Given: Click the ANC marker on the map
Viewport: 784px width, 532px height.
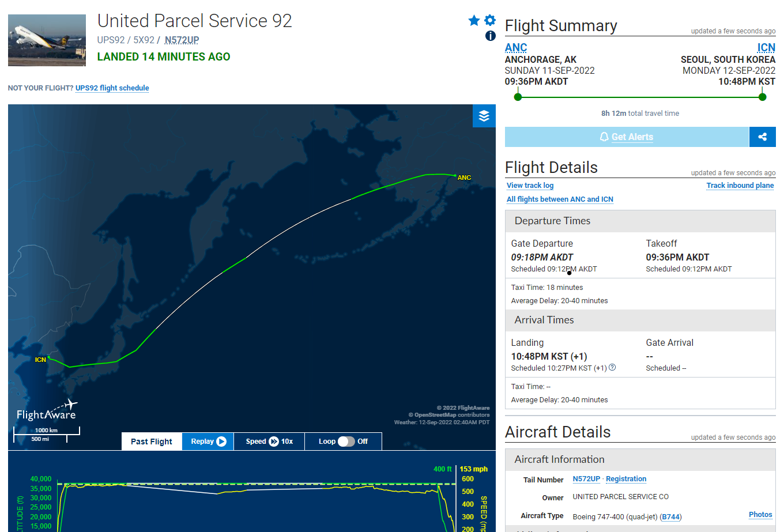Looking at the screenshot, I should point(464,178).
